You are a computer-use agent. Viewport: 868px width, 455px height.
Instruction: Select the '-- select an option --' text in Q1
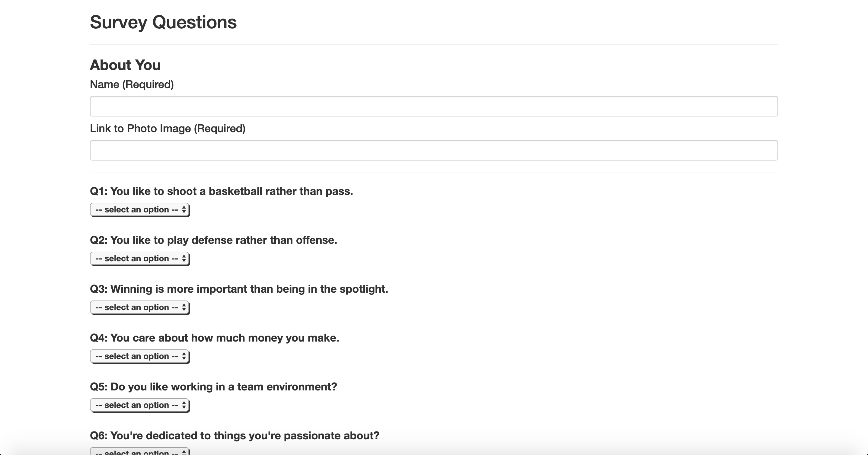point(137,209)
